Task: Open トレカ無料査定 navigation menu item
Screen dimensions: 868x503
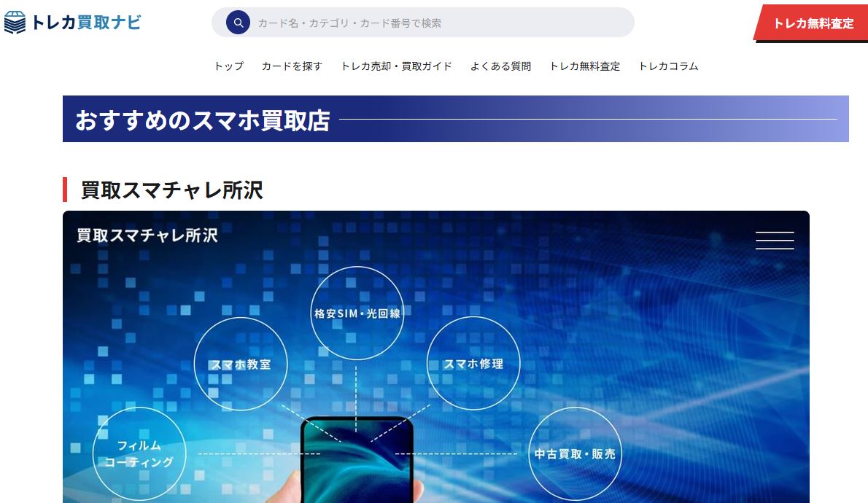Action: pyautogui.click(x=584, y=66)
